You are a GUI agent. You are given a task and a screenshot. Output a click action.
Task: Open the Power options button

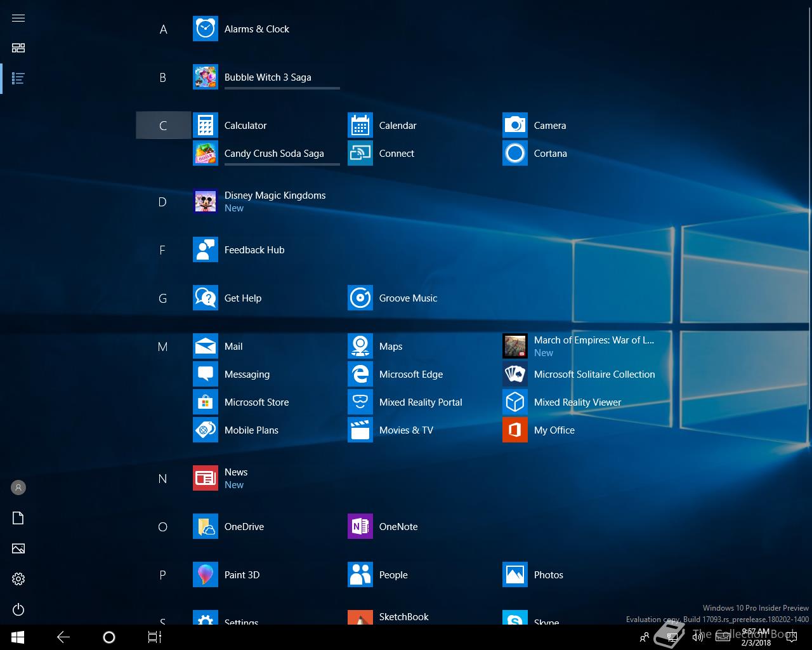coord(18,609)
